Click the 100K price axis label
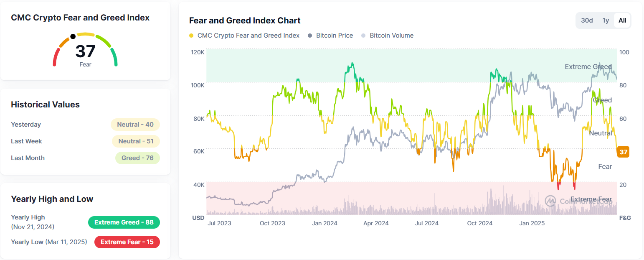This screenshot has width=644, height=260. (x=198, y=85)
